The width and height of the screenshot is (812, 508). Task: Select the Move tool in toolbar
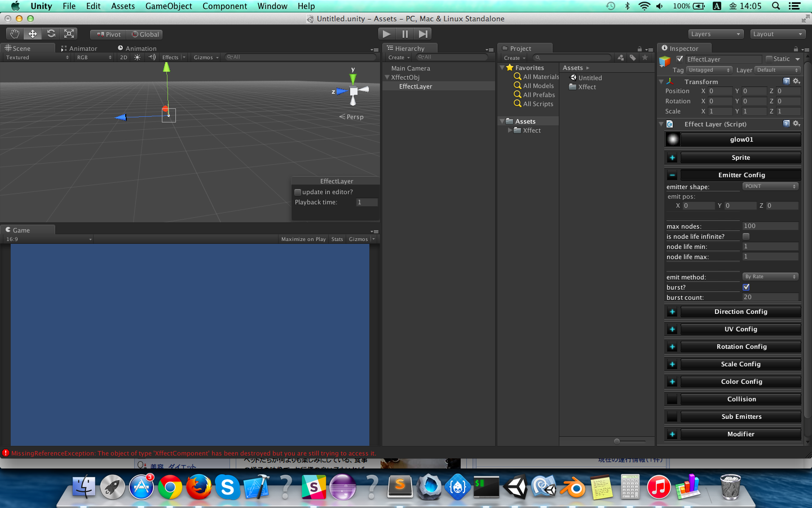pos(33,34)
